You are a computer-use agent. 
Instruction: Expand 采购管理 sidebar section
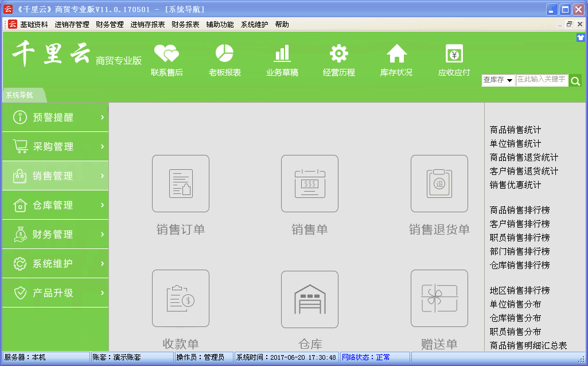[55, 147]
